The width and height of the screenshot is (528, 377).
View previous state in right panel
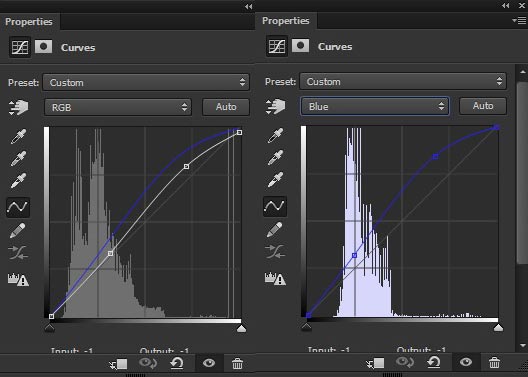(405, 362)
